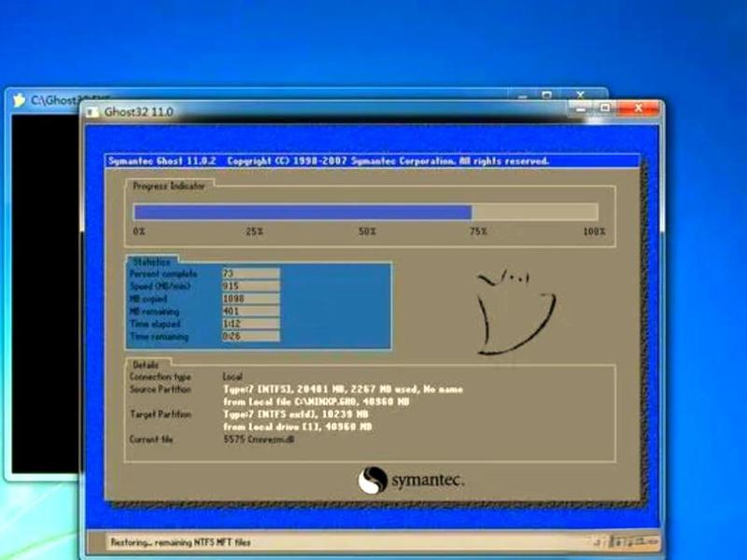The image size is (747, 560).
Task: Minimize the C:\Ghost32.EXE background window
Action: [x=523, y=96]
